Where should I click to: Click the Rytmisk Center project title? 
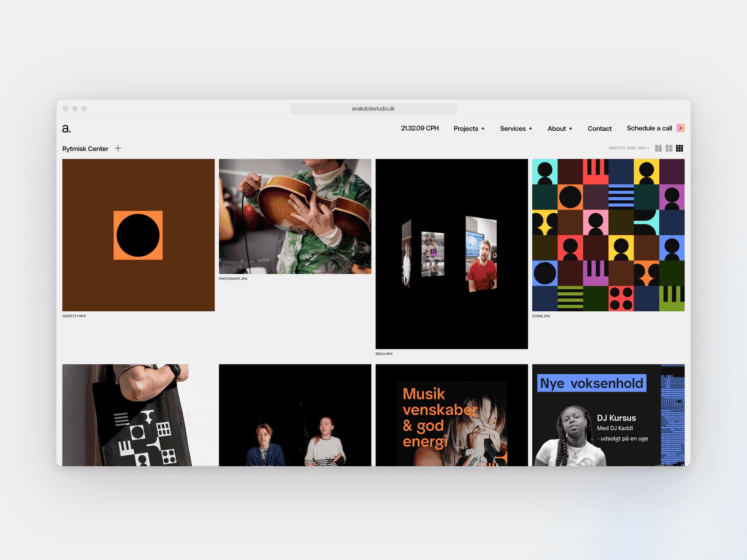point(85,149)
